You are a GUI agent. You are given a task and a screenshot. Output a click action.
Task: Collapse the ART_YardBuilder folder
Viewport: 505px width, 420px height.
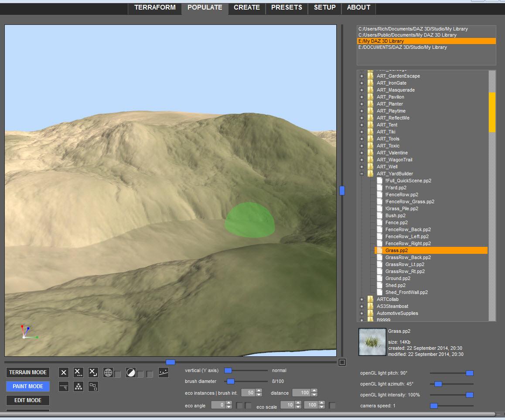point(362,174)
